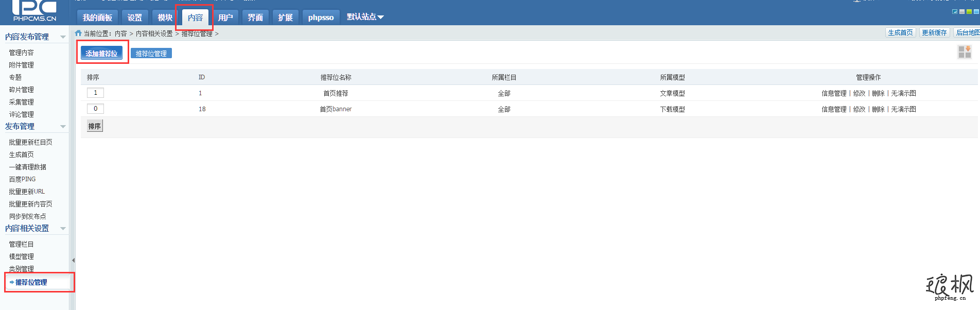
Task: Open the 扩展 tab
Action: [x=285, y=18]
